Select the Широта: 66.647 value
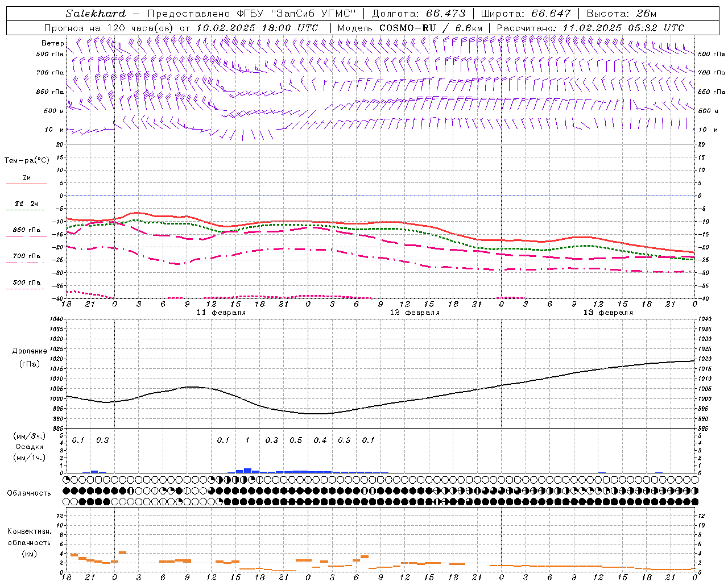 [526, 14]
